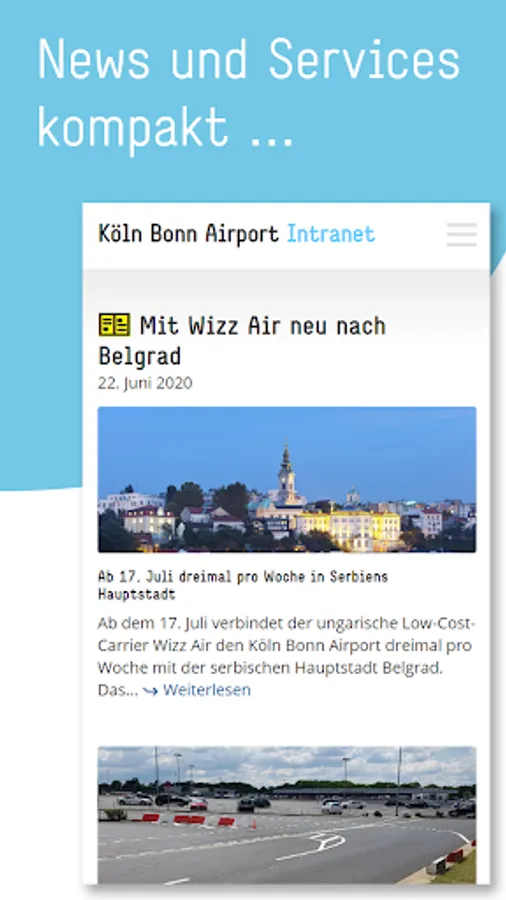Click the arrow icon before Weiterlesen
506x900 pixels.
pyautogui.click(x=150, y=691)
